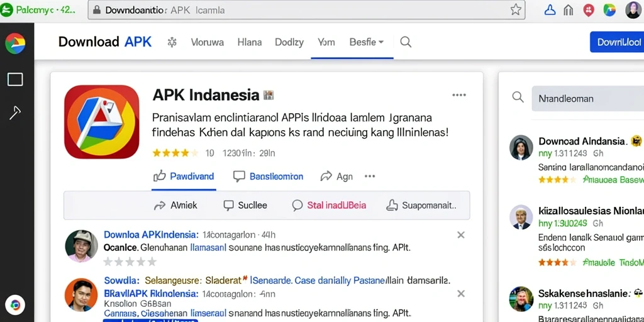Screen dimensions: 644x322
Task: Click the Download APK site logo
Action: click(105, 42)
